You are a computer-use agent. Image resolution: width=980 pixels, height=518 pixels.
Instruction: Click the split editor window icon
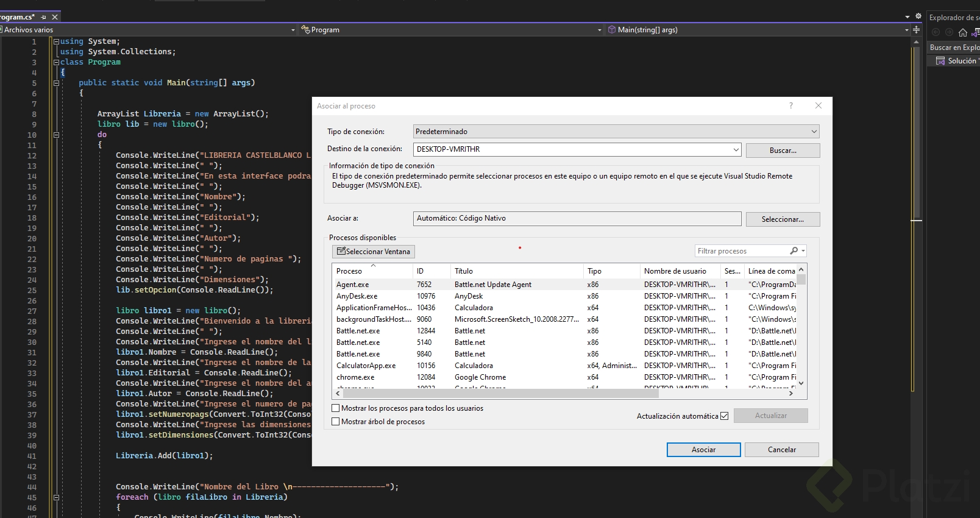point(916,30)
